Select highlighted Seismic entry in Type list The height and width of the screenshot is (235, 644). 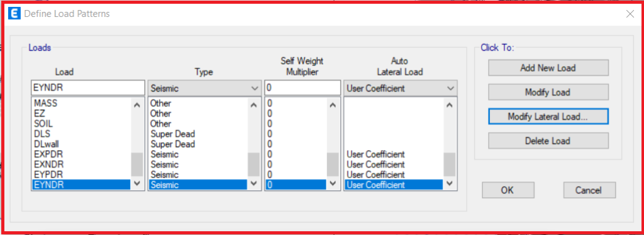[x=198, y=185]
